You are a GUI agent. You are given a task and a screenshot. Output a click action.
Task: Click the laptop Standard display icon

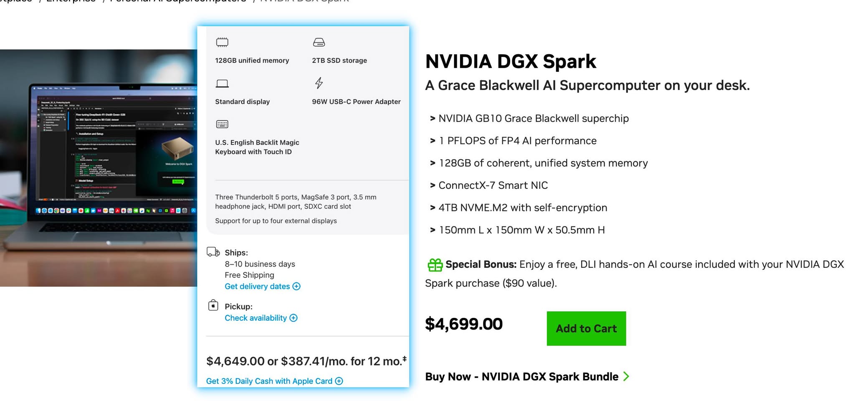coord(222,84)
